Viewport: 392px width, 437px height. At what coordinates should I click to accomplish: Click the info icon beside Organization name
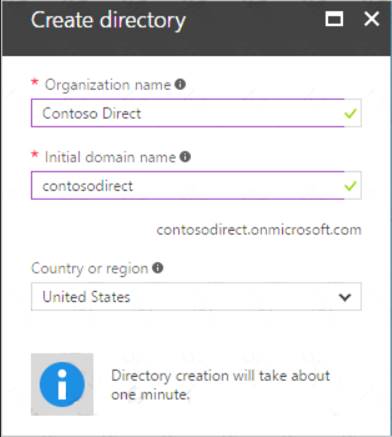point(180,84)
